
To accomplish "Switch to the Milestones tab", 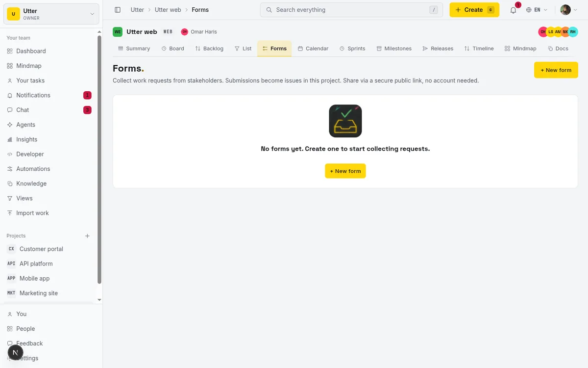I will [394, 49].
